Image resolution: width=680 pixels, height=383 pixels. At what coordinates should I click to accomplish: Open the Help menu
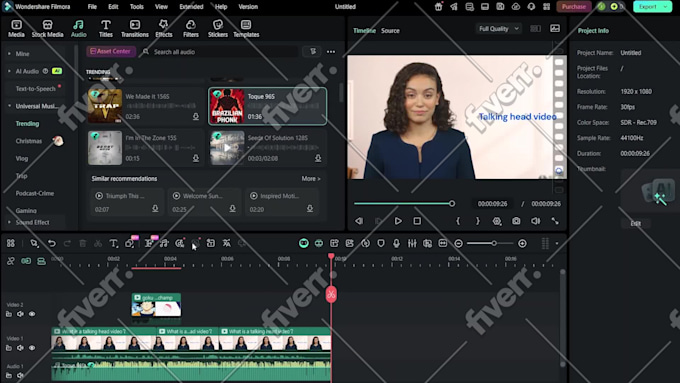[221, 7]
